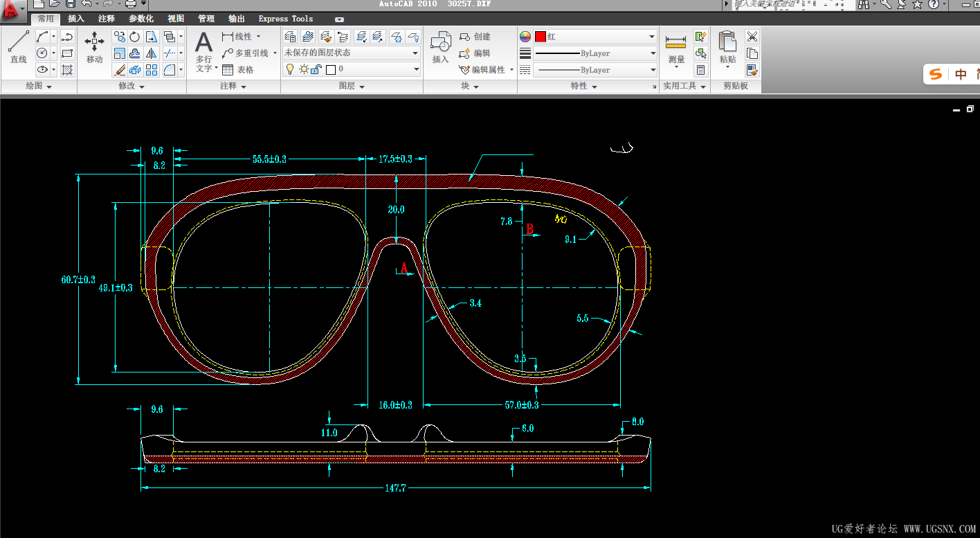Choose the Circle tool in the Draw panel
Screen dimensions: 980x538
pos(42,53)
